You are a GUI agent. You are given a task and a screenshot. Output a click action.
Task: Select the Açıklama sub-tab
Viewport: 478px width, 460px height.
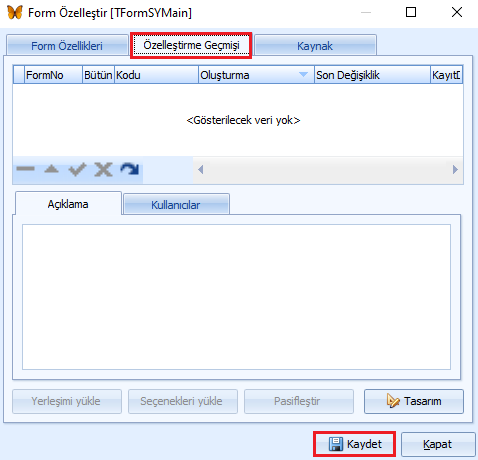[x=68, y=203]
